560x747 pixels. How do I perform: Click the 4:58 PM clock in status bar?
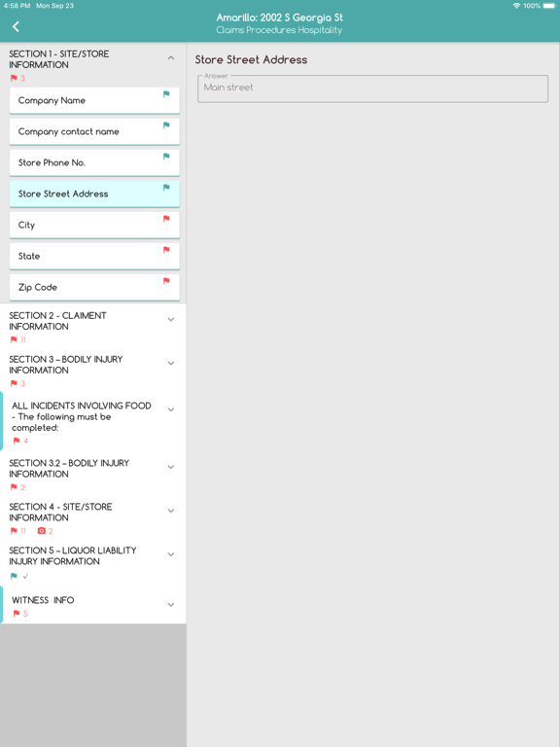[x=17, y=6]
